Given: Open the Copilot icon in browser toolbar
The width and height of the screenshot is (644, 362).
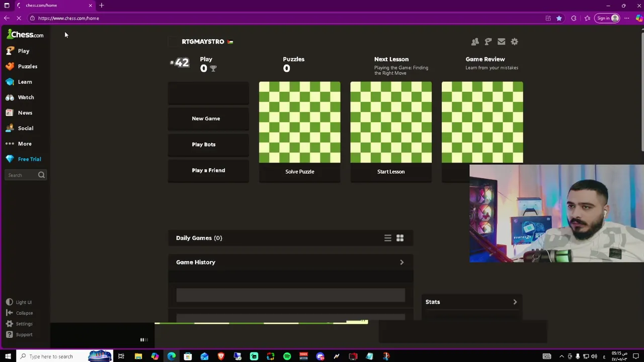Looking at the screenshot, I should 639,18.
